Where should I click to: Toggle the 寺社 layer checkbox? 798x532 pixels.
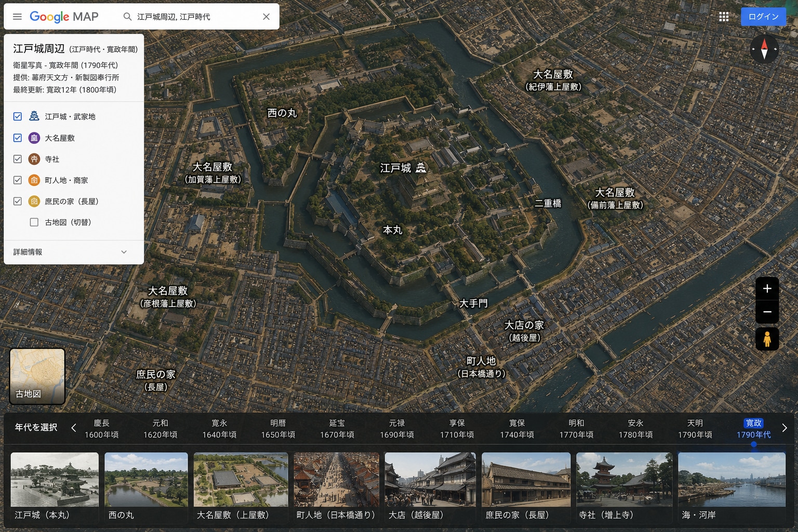point(18,159)
